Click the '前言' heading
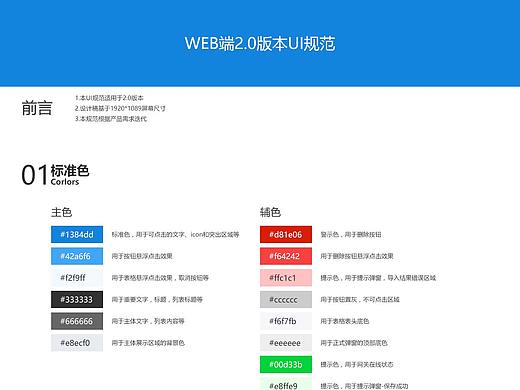This screenshot has height=390, width=520. point(37,108)
